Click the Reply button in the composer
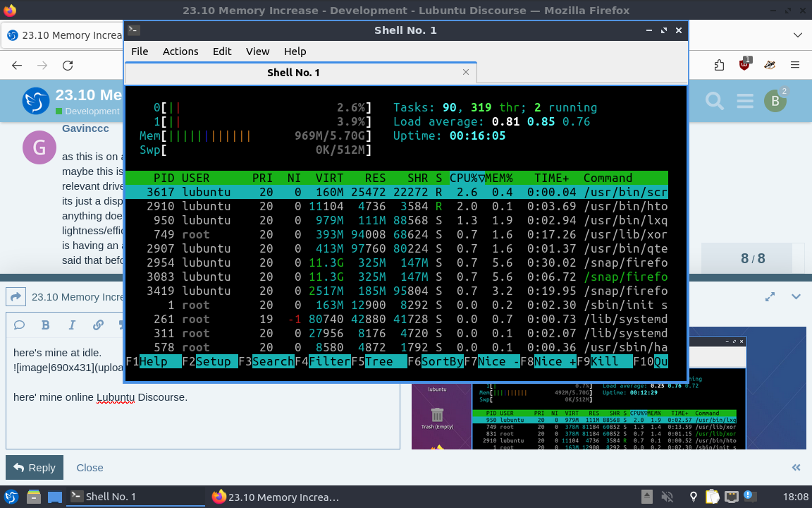This screenshot has width=812, height=508. (34, 468)
